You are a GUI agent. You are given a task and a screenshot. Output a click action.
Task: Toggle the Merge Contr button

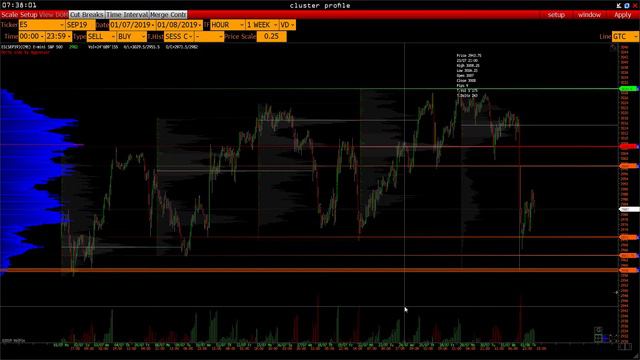click(168, 15)
